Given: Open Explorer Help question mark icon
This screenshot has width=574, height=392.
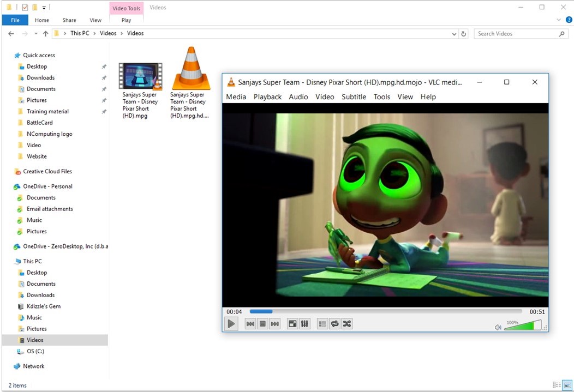Looking at the screenshot, I should tap(569, 20).
